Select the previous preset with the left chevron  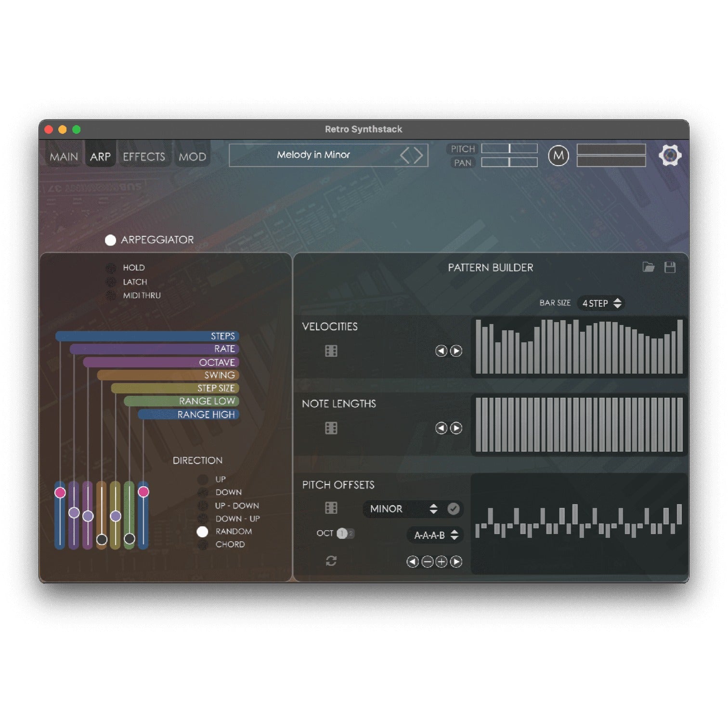[405, 156]
